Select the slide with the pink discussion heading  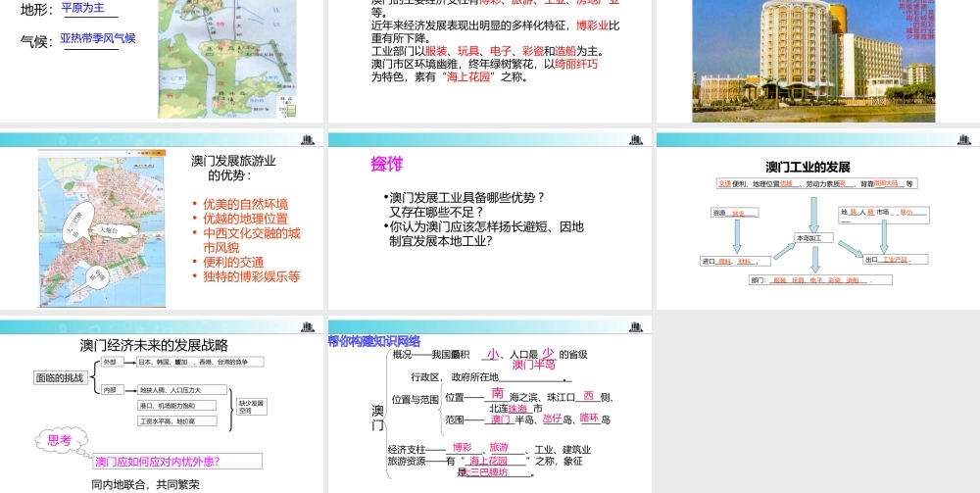point(489,221)
